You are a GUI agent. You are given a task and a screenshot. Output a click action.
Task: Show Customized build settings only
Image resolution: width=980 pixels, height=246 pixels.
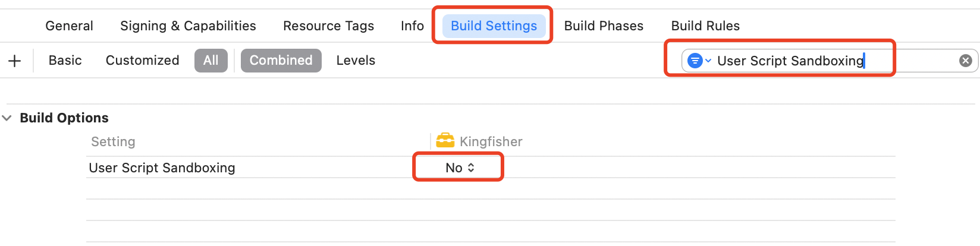point(142,61)
